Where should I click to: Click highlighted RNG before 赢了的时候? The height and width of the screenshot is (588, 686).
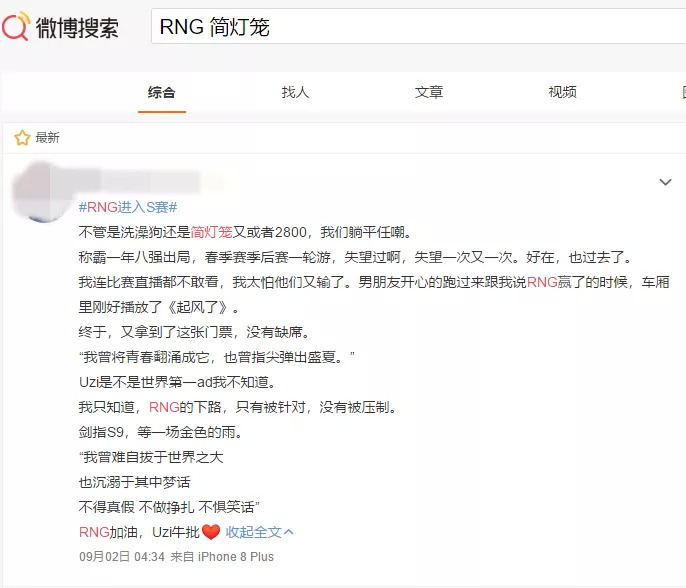point(542,282)
